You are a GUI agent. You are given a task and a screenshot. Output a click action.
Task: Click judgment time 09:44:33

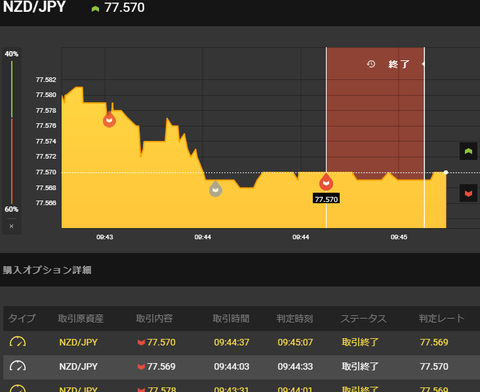point(295,367)
